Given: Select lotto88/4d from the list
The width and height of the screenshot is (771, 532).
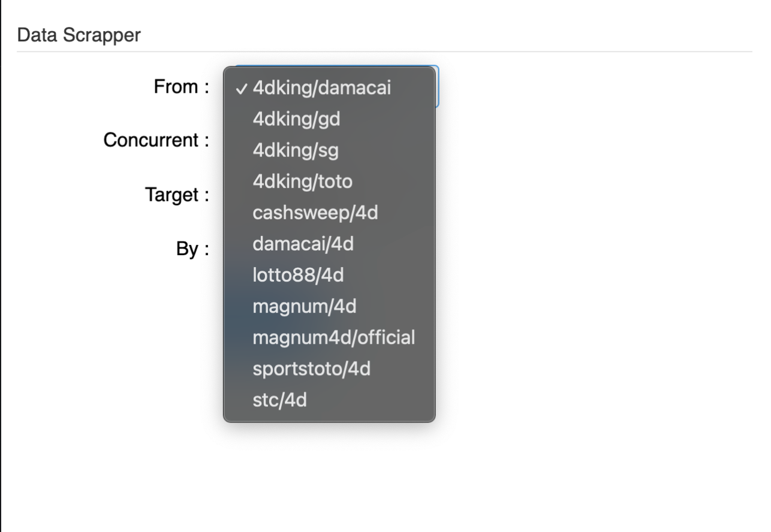Looking at the screenshot, I should 329,275.
